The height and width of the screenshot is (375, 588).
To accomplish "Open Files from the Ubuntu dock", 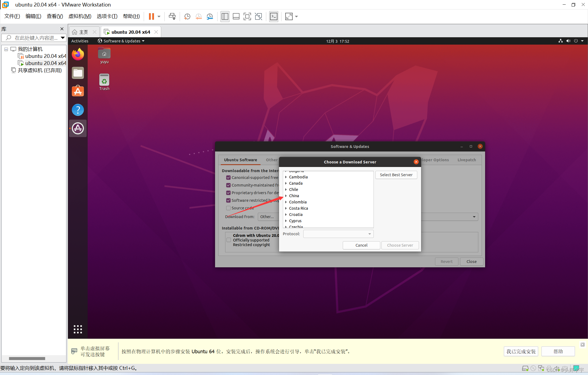I will (x=78, y=73).
